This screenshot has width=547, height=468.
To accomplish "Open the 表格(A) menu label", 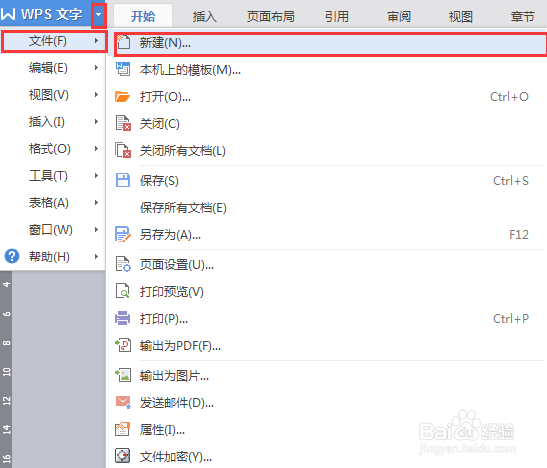I will click(x=48, y=203).
